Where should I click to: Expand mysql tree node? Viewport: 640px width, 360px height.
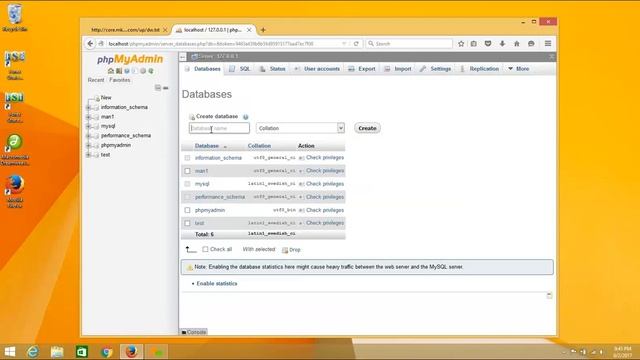tap(89, 126)
